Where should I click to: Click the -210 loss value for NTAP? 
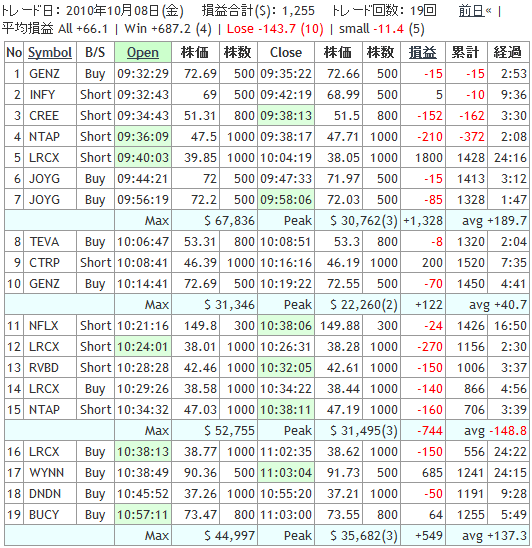[430, 137]
